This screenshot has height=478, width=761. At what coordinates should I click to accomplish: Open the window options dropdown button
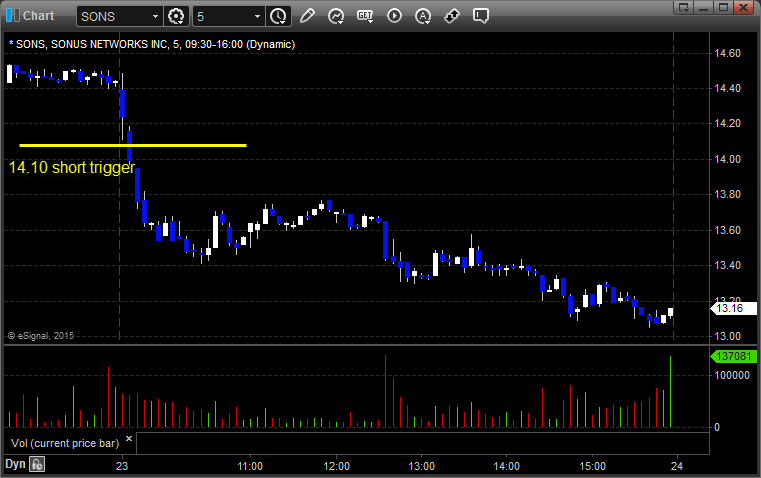[x=684, y=7]
